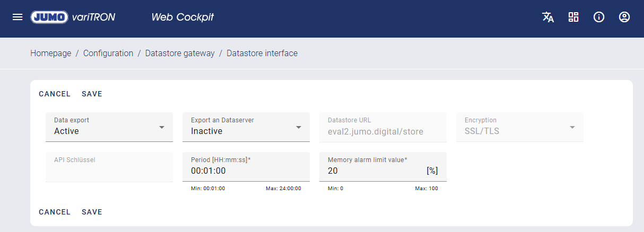Click the JUMO variTRON logo

pos(73,17)
